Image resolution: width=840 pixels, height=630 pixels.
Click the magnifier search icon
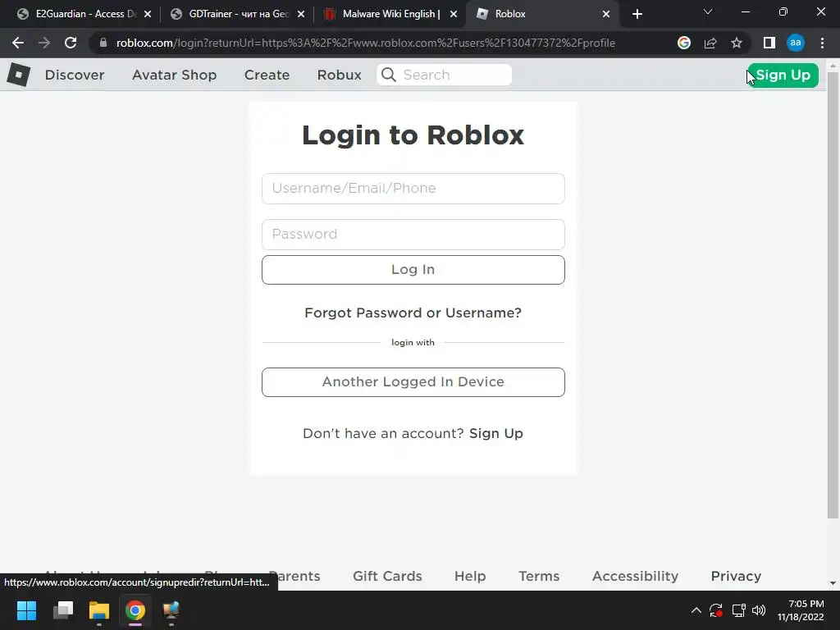[x=389, y=75]
